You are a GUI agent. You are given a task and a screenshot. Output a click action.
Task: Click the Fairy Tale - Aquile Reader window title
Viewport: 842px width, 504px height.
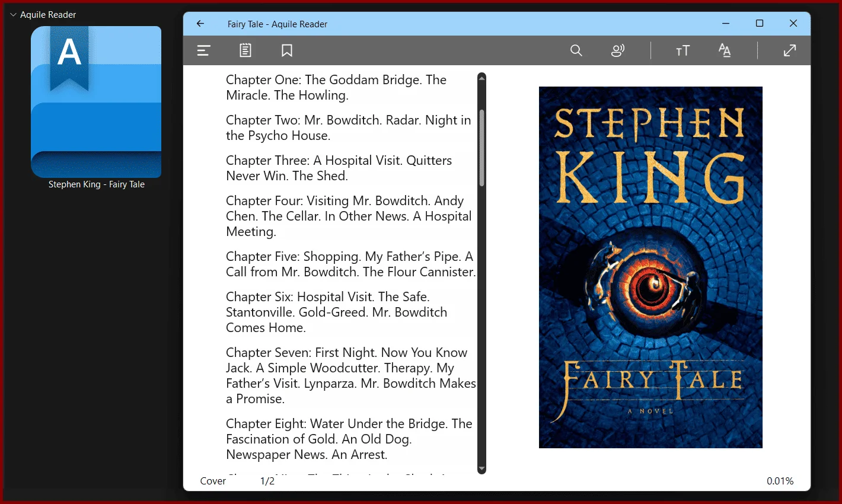click(278, 24)
